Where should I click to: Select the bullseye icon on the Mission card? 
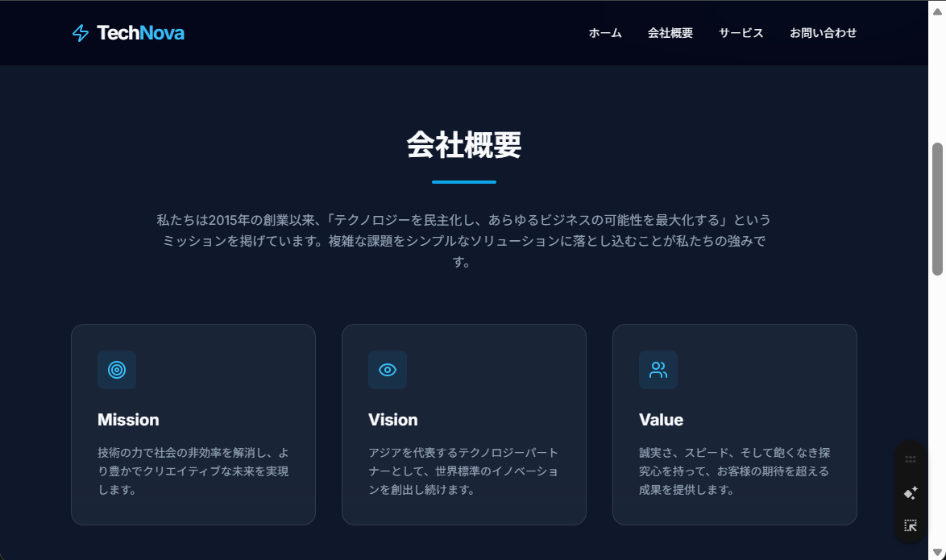click(x=117, y=370)
